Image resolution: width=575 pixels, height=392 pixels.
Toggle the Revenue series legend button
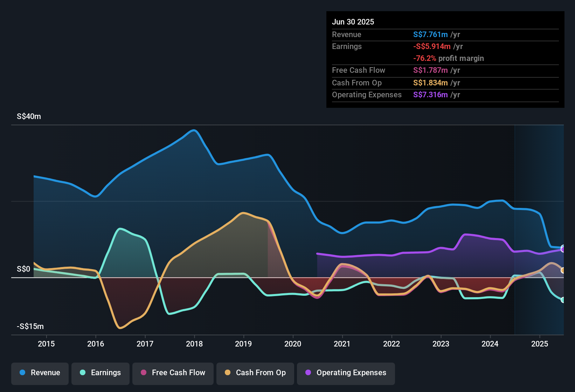(x=40, y=373)
